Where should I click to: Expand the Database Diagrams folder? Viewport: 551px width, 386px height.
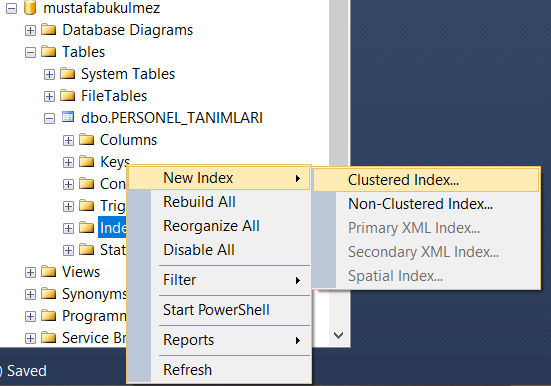pyautogui.click(x=30, y=31)
